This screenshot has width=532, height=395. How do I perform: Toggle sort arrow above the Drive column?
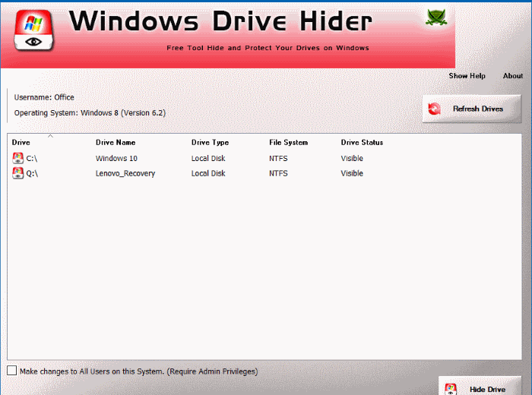point(50,137)
